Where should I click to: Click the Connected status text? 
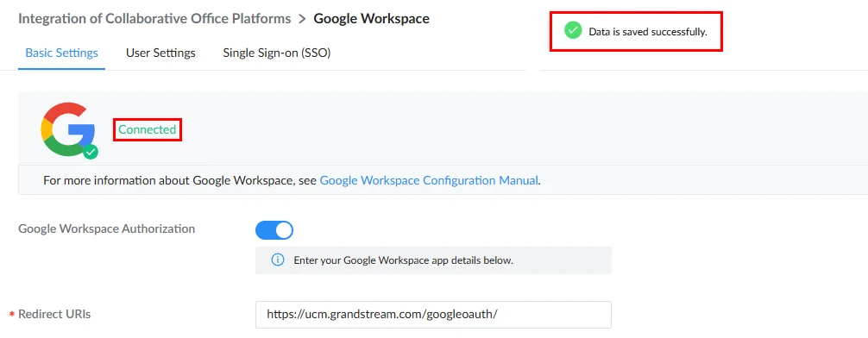[x=148, y=129]
